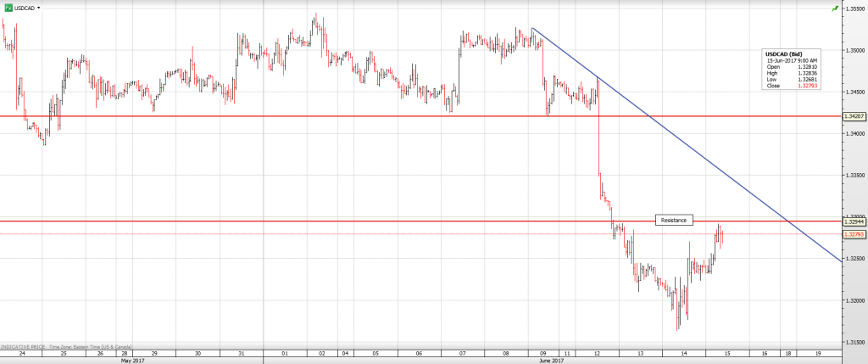Click the green FX instrument icon
This screenshot has height=364, width=868.
pyautogui.click(x=8, y=7)
